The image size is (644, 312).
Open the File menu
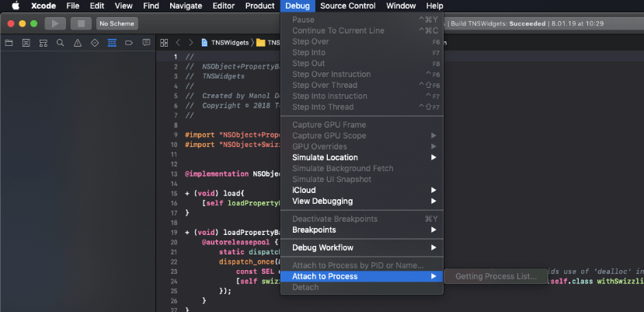coord(73,5)
